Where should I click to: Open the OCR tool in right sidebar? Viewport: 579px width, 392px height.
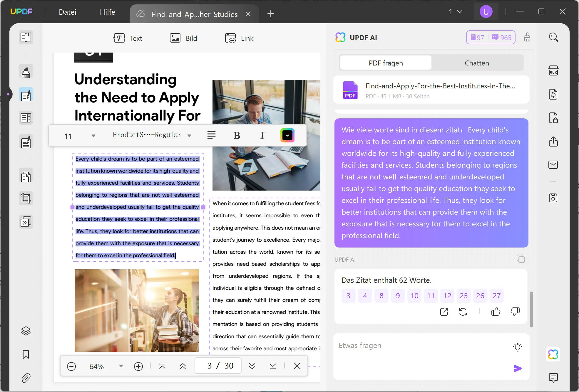[x=553, y=71]
